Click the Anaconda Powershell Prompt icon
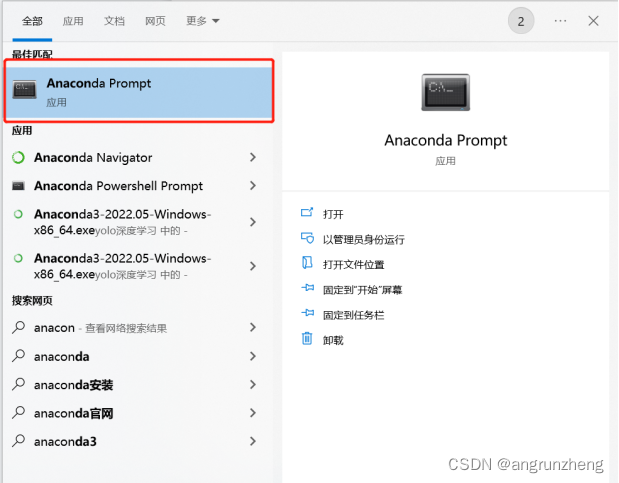Viewport: 619px width, 483px height. 18,186
